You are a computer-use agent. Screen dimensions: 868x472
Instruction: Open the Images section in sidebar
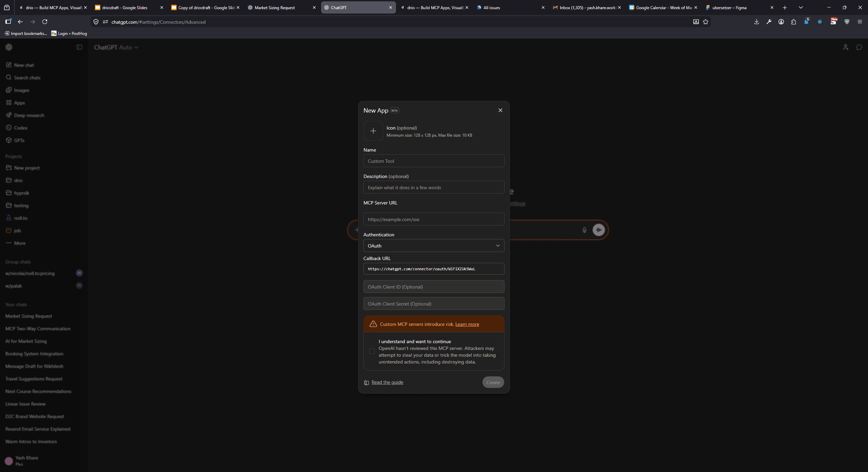click(21, 90)
